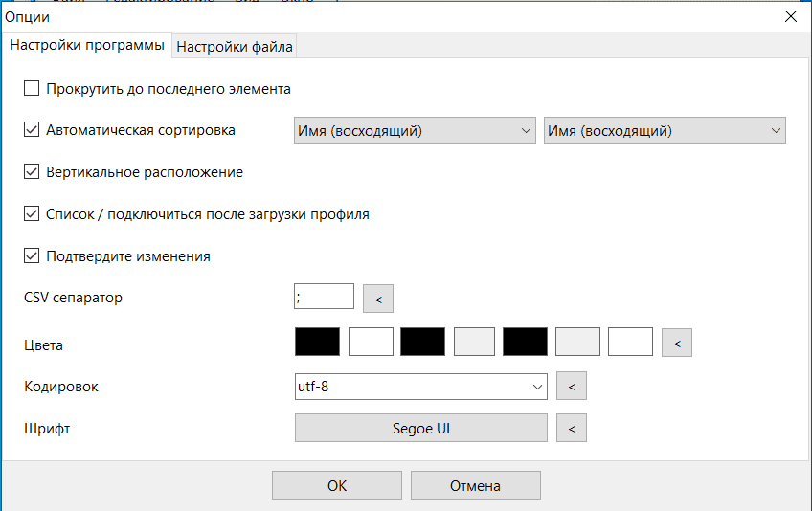Pick the first black color swatch
Screen dimensions: 812x511
pos(318,342)
